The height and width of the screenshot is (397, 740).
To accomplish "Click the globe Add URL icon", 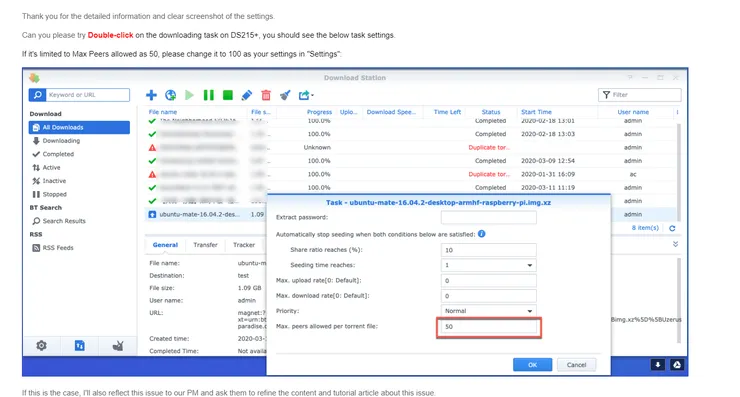I will [170, 95].
